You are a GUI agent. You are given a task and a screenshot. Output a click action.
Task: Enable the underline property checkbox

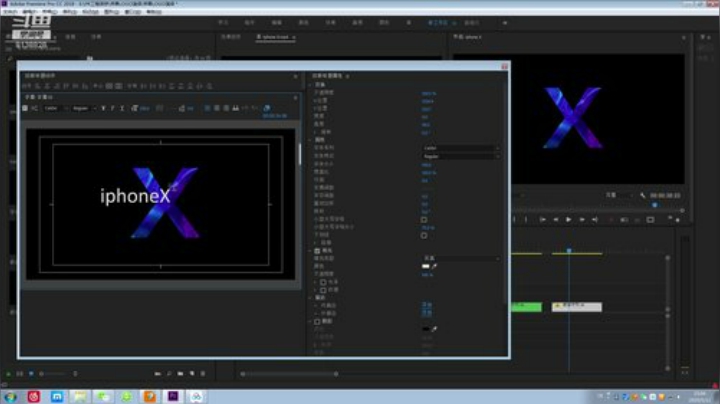(x=424, y=236)
